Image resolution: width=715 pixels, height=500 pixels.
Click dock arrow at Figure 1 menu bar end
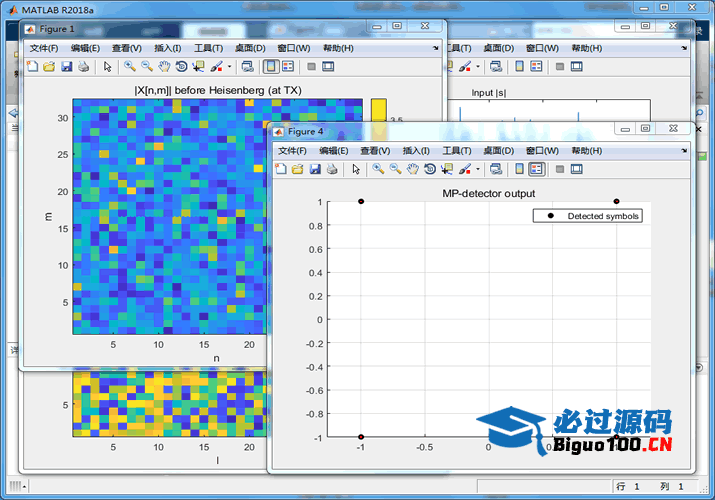435,48
